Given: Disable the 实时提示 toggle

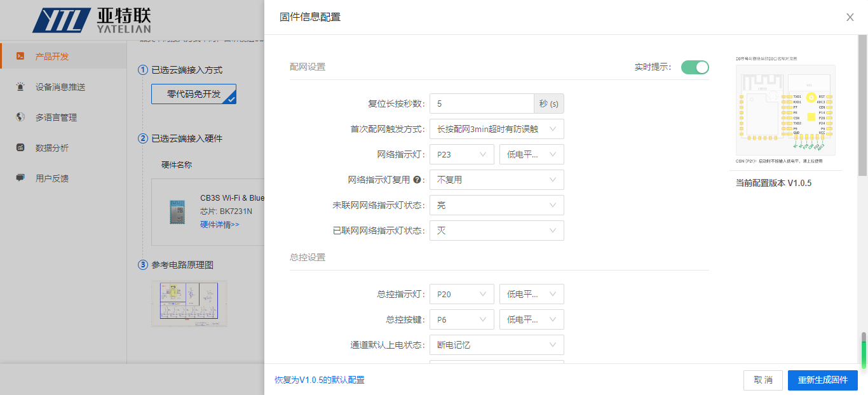Looking at the screenshot, I should click(695, 67).
